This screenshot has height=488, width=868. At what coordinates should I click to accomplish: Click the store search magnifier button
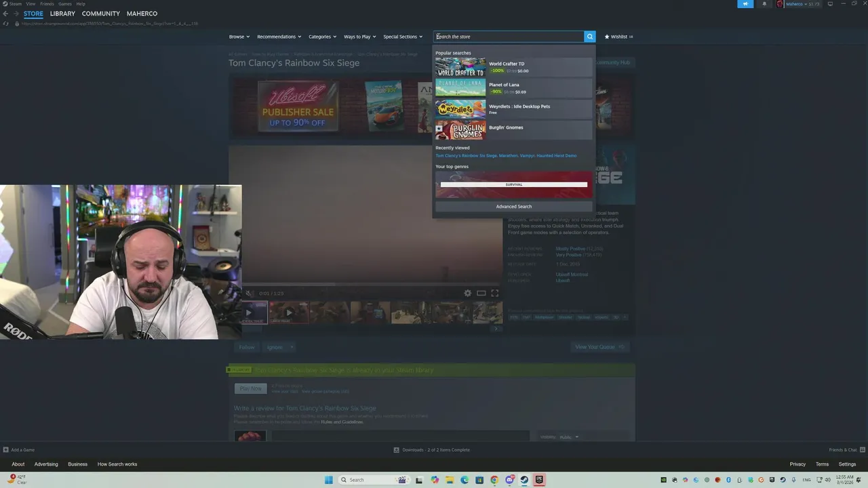pos(590,37)
